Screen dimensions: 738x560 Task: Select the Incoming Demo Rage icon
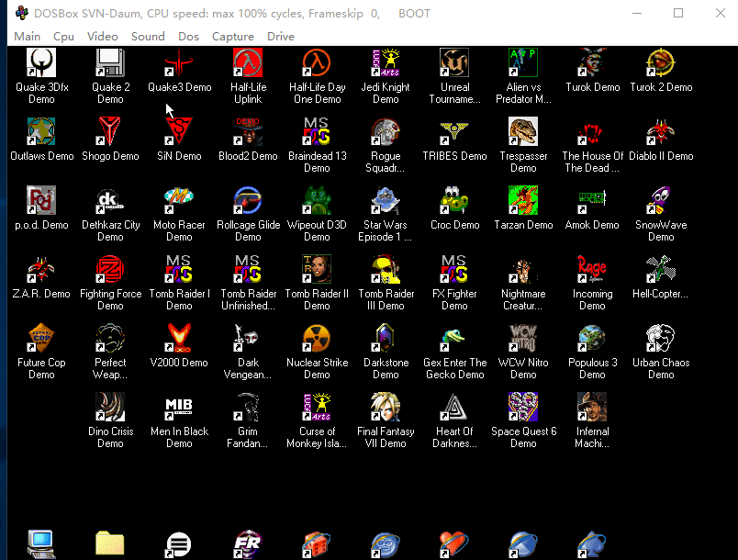click(x=592, y=269)
